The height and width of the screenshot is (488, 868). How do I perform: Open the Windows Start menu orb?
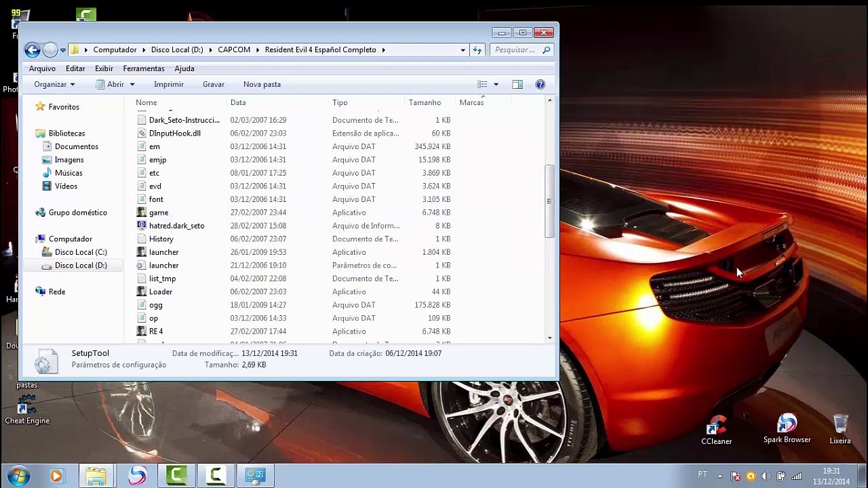pos(18,476)
